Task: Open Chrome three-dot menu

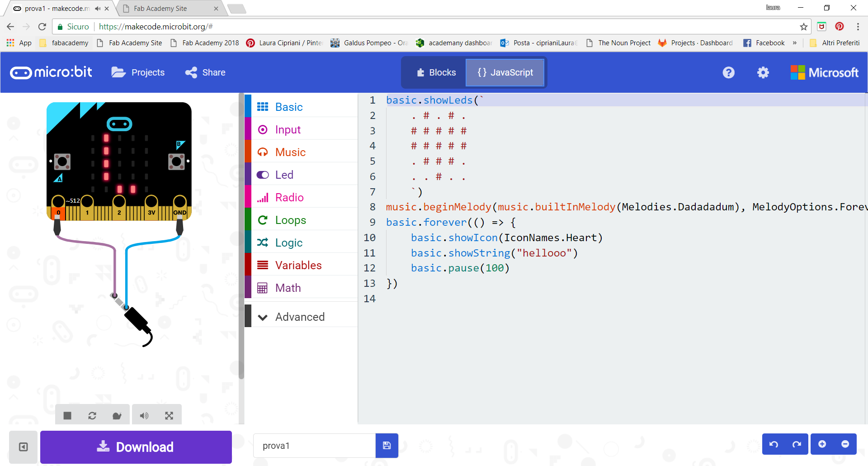Action: pyautogui.click(x=858, y=27)
